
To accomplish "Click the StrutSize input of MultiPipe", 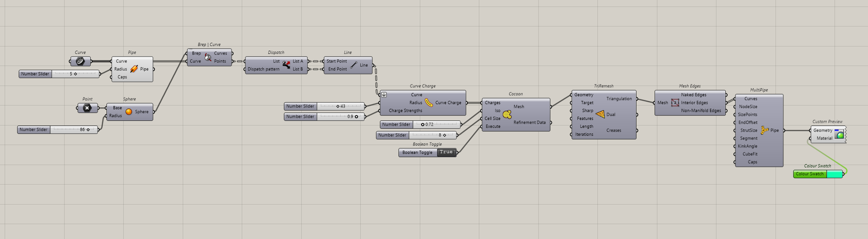I will (749, 131).
